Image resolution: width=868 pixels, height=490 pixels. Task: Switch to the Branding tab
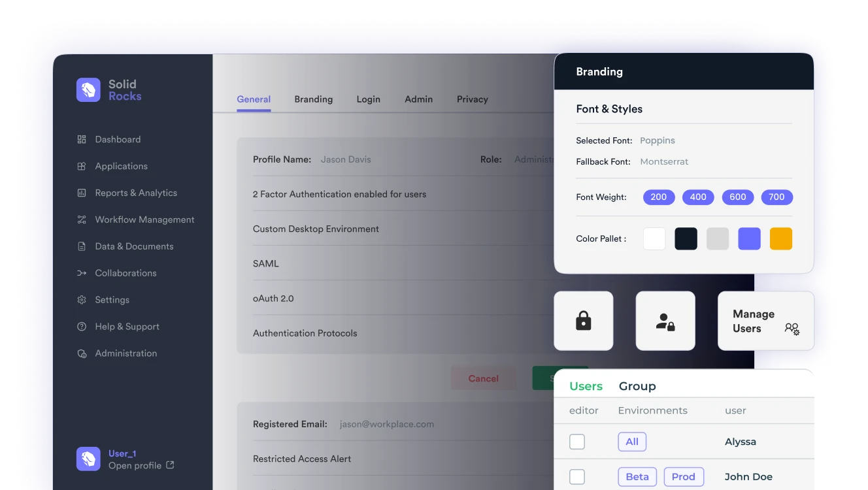[x=314, y=99]
